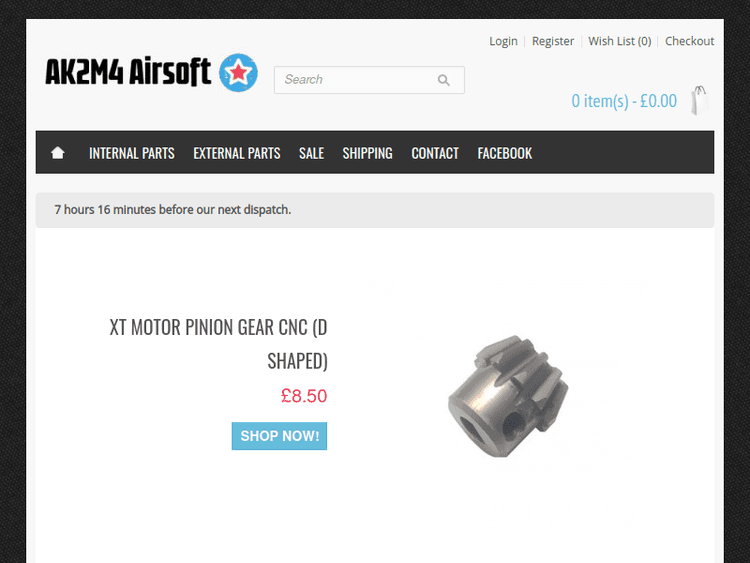Open XT Motor Pinion Gear CNC title
This screenshot has width=750, height=563.
pos(219,344)
